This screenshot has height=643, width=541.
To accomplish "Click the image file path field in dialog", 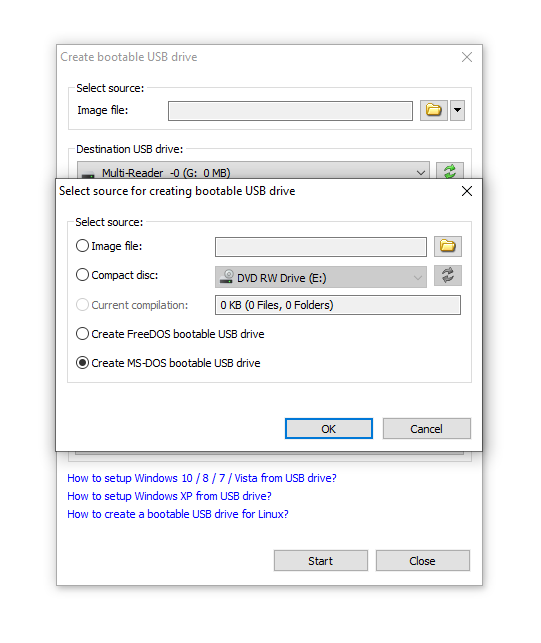I will click(x=321, y=247).
